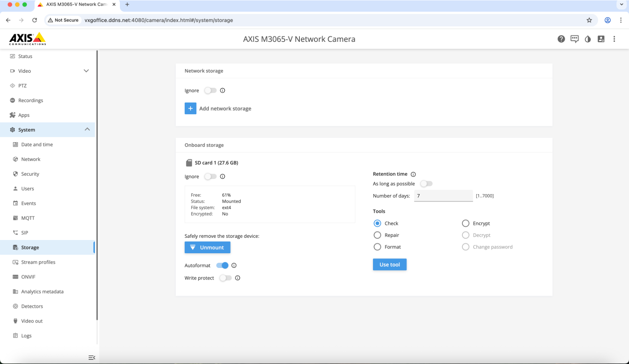This screenshot has width=629, height=364.
Task: Open the PTZ page
Action: coord(48,86)
